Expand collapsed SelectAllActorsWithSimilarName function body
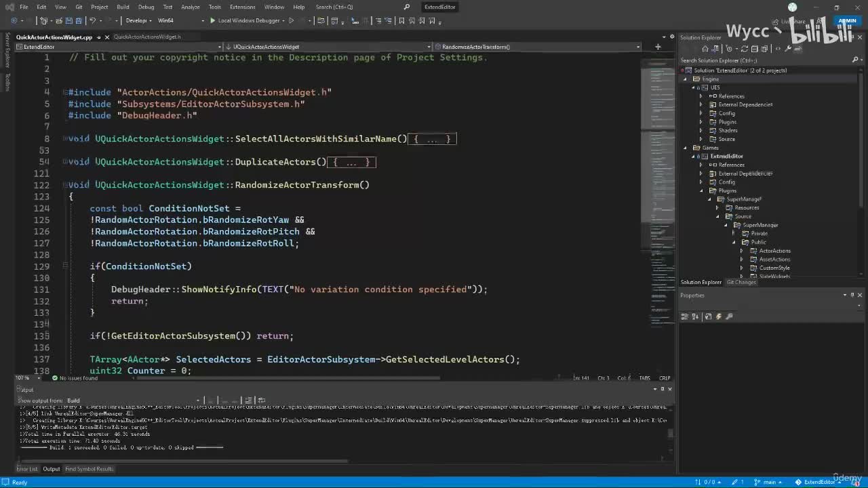The image size is (868, 488). click(x=432, y=139)
